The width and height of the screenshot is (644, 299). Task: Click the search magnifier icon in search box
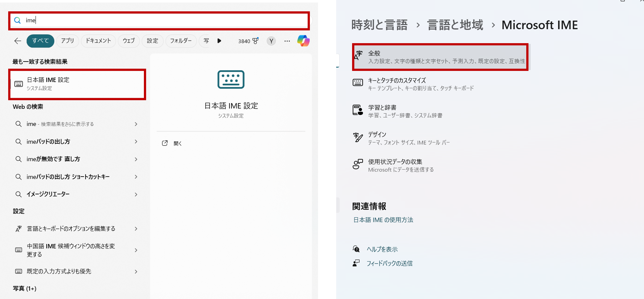pyautogui.click(x=17, y=20)
